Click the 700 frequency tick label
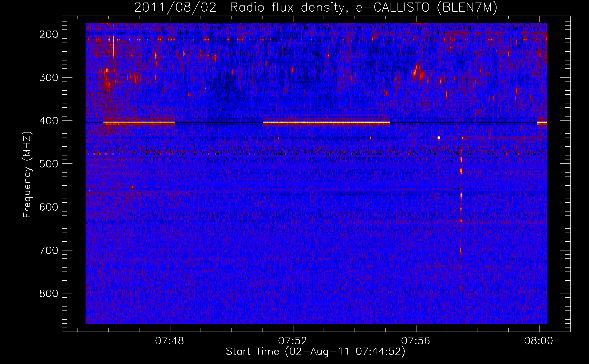Viewport: 589px width, 364px height. [49, 250]
